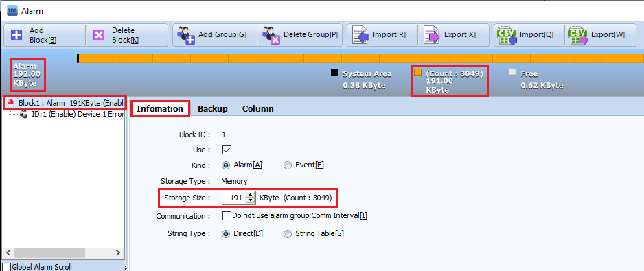Image resolution: width=644 pixels, height=271 pixels.
Task: Click the Export[X] document icon
Action: tap(432, 35)
